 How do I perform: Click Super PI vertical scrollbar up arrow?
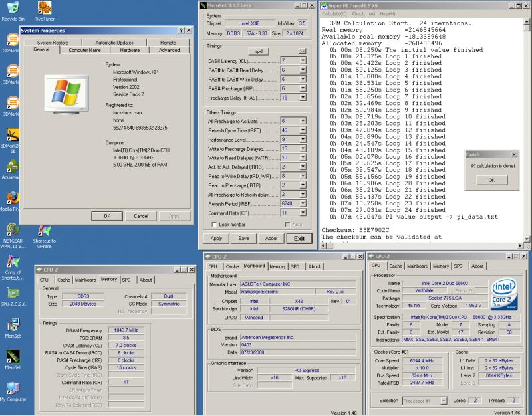coord(526,21)
